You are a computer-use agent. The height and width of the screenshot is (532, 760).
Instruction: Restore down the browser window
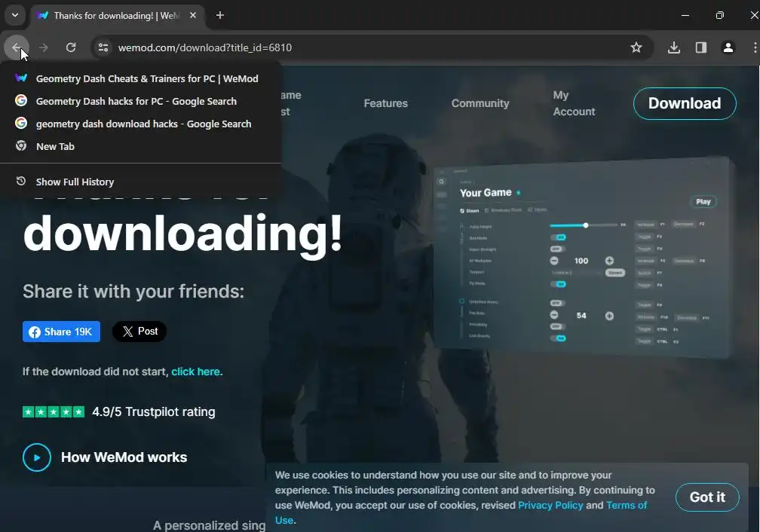point(720,16)
